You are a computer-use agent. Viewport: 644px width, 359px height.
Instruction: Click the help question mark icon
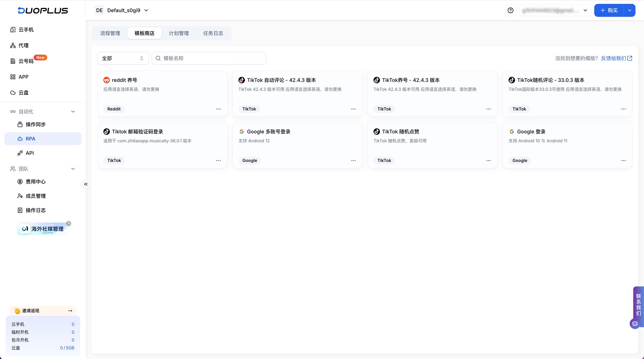[x=511, y=10]
